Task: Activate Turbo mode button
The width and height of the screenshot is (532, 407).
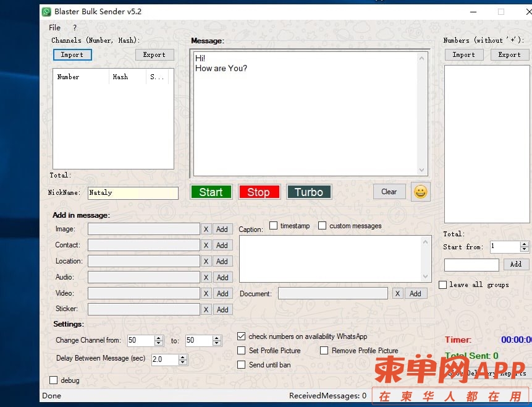Action: (x=309, y=192)
